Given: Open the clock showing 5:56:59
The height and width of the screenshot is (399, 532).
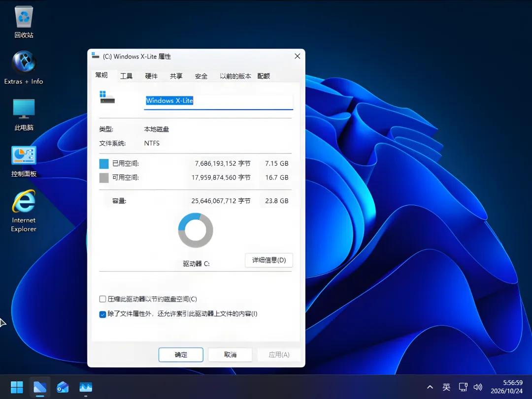Looking at the screenshot, I should point(506,387).
